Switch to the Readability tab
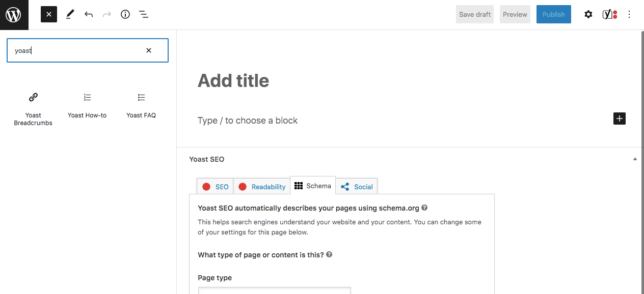Image resolution: width=644 pixels, height=294 pixels. pyautogui.click(x=262, y=187)
